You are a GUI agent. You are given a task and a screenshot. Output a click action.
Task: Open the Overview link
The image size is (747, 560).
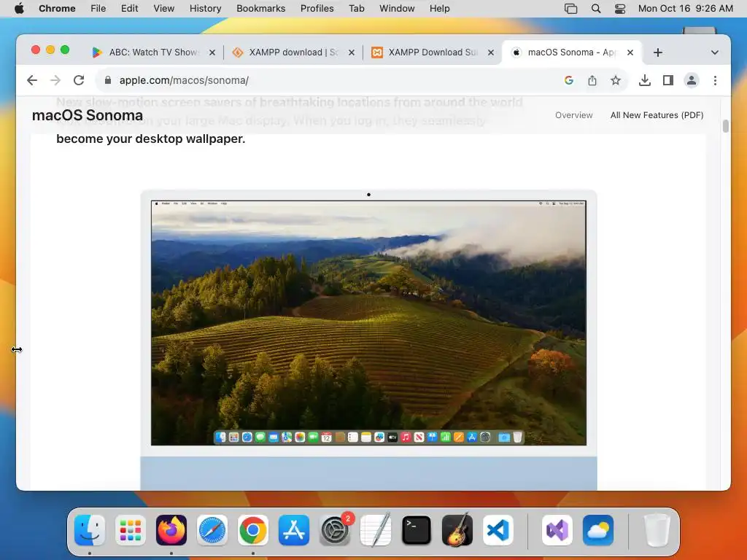click(573, 115)
